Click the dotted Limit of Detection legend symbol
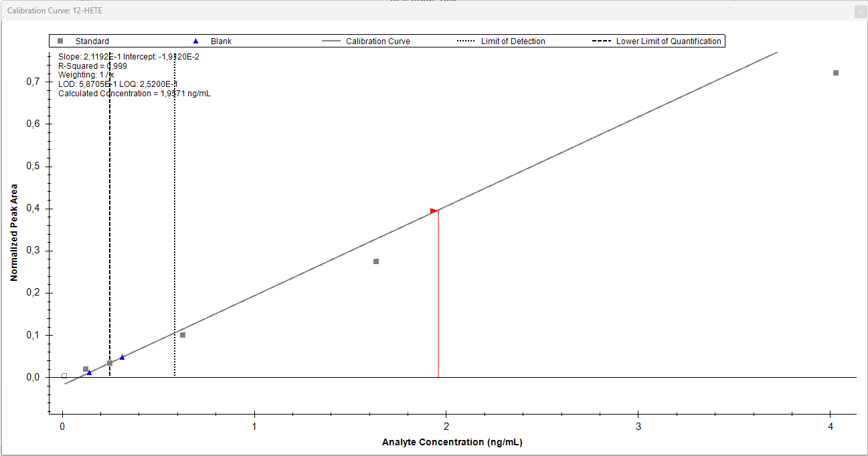 point(466,41)
